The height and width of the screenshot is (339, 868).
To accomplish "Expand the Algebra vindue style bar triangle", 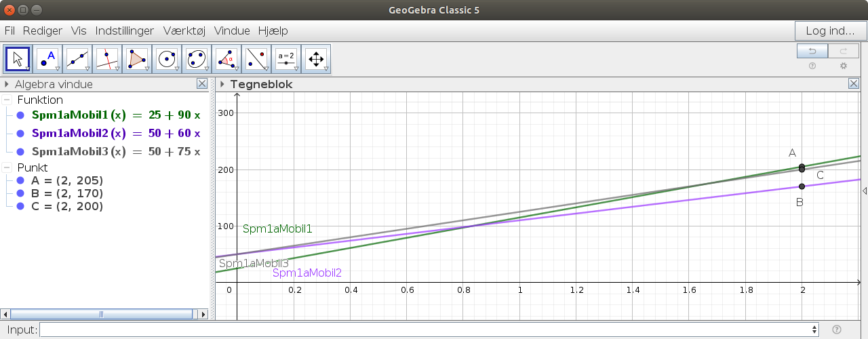I will 7,84.
